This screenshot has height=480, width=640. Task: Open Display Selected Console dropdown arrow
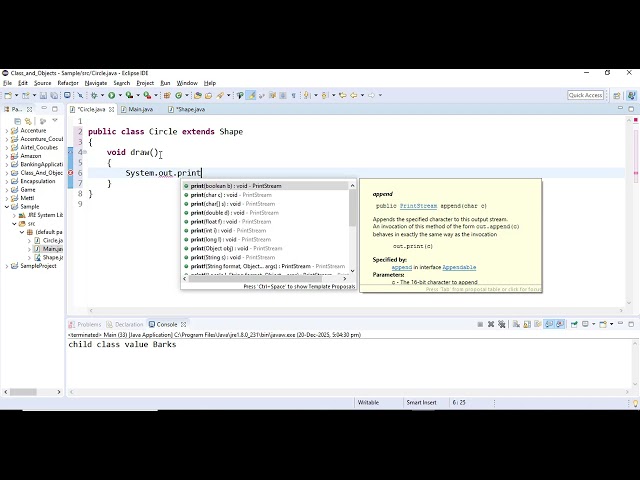593,324
